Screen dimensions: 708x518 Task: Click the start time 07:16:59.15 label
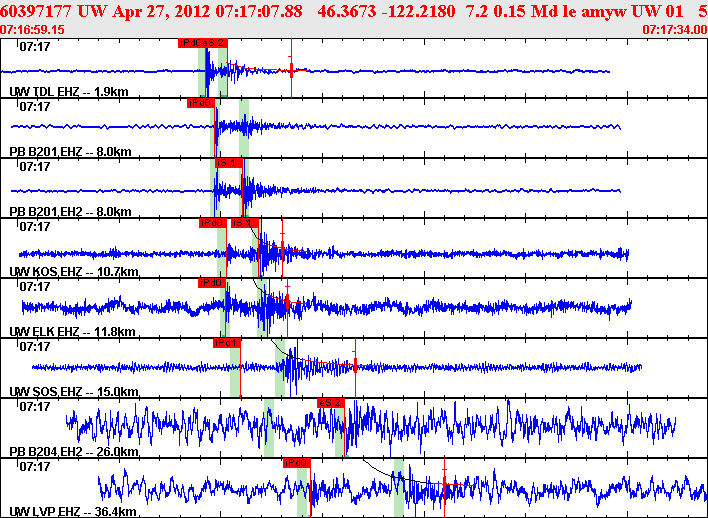(x=33, y=29)
